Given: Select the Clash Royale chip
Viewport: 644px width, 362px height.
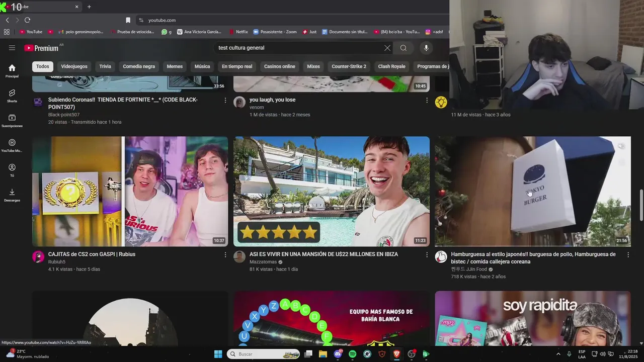Looking at the screenshot, I should point(391,66).
